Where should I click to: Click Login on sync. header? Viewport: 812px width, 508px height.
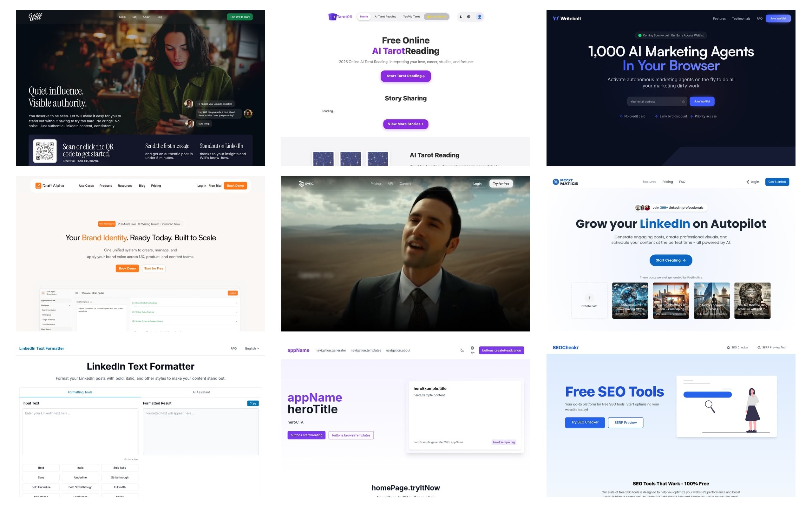pyautogui.click(x=477, y=184)
